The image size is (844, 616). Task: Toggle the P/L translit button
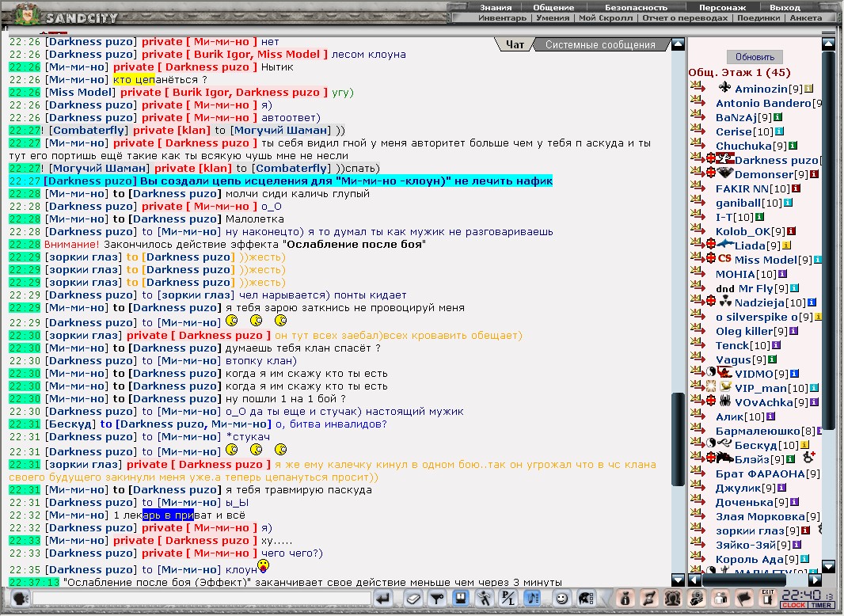[x=508, y=599]
